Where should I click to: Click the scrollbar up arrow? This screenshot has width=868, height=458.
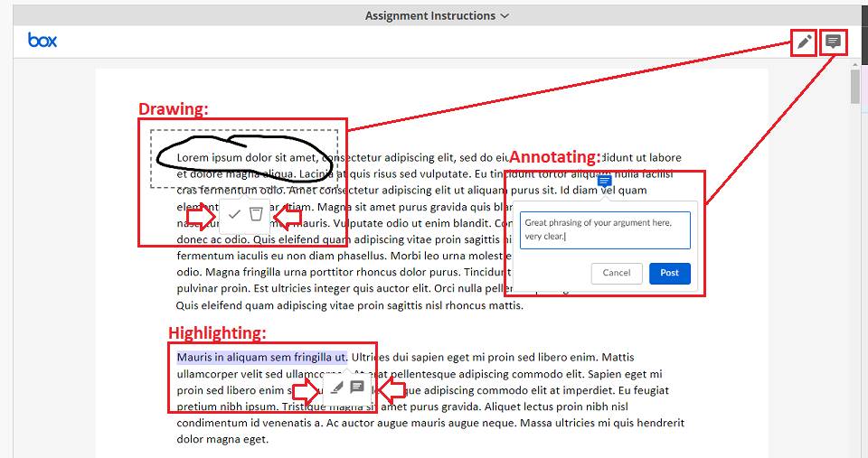855,64
